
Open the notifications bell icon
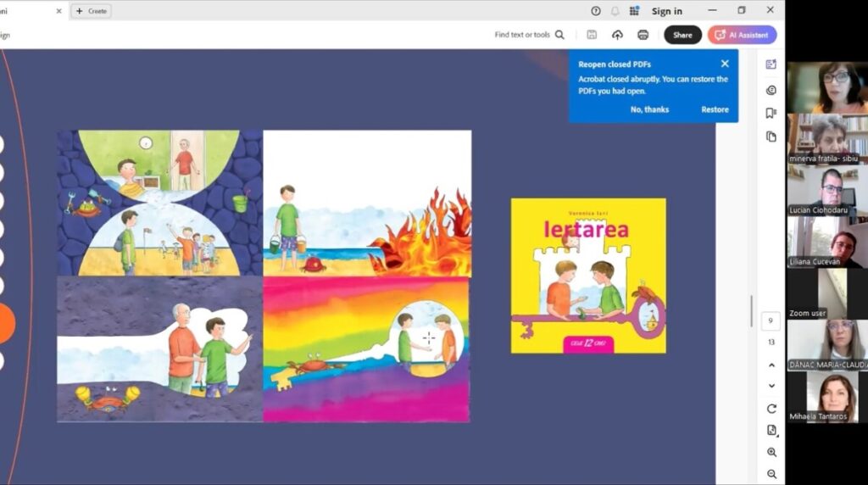pos(615,11)
